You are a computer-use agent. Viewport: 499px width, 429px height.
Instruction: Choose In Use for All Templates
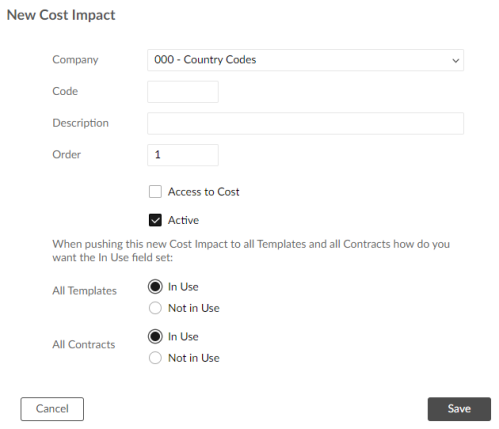coord(155,287)
